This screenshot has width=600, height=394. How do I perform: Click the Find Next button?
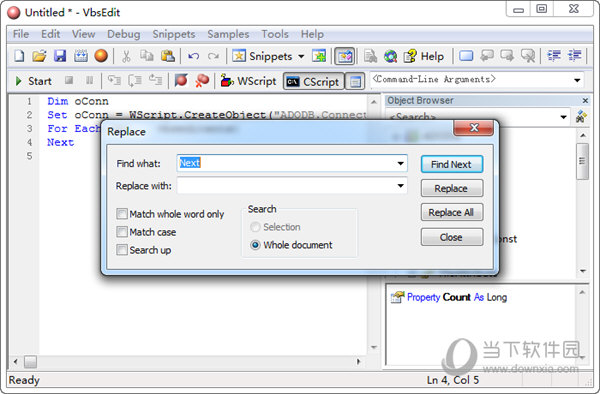pyautogui.click(x=452, y=164)
